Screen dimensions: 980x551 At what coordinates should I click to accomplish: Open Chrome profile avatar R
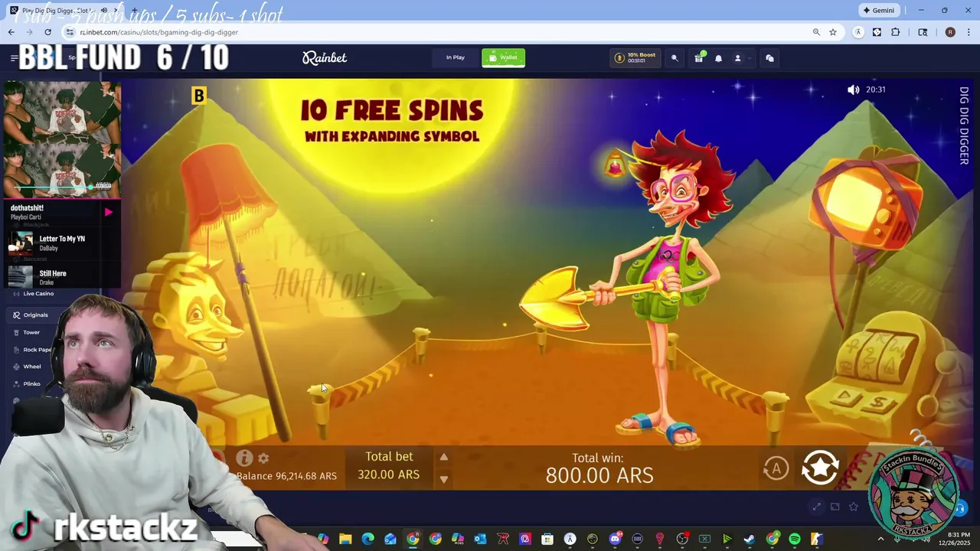[950, 32]
